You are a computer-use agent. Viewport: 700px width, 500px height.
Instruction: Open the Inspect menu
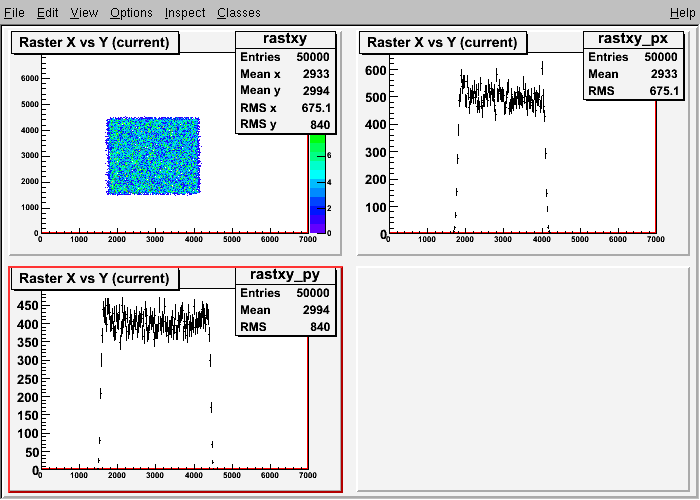[x=185, y=12]
